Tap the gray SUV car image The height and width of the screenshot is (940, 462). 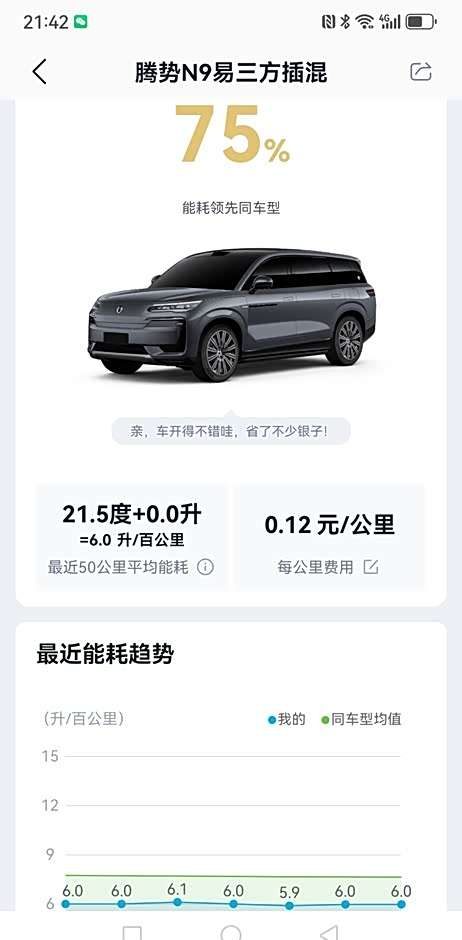point(231,315)
